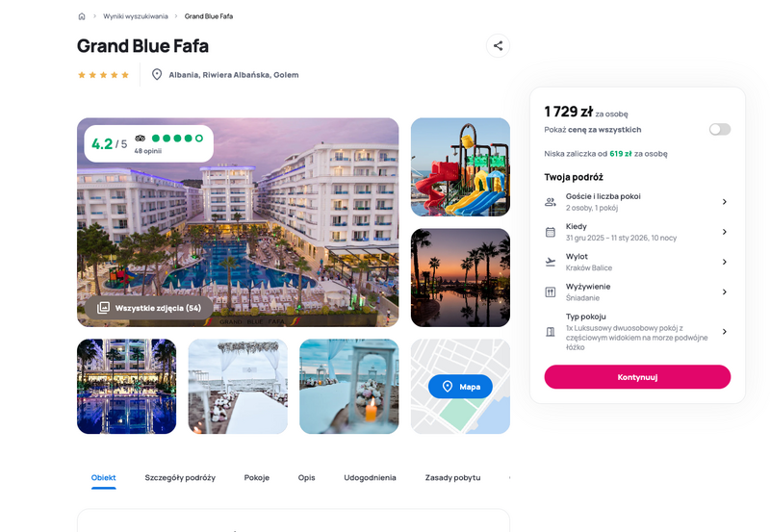This screenshot has width=770, height=532.
Task: Click the home icon in breadcrumb
Action: click(82, 16)
